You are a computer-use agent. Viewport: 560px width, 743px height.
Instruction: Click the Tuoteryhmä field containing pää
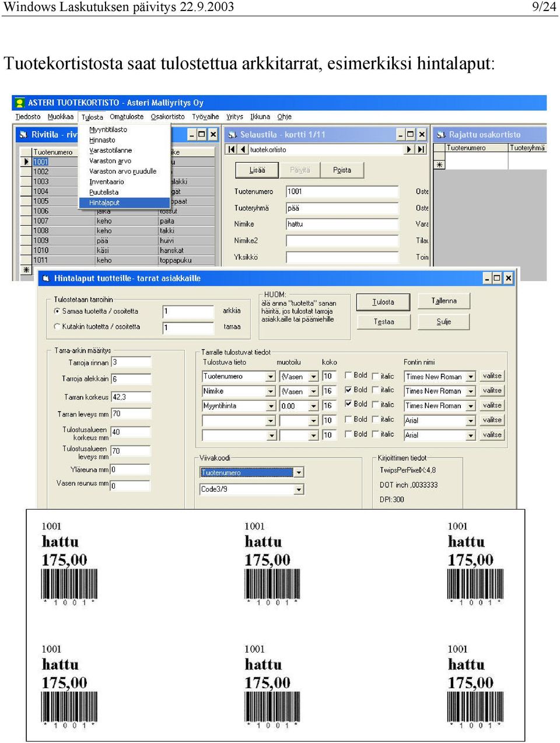(342, 208)
